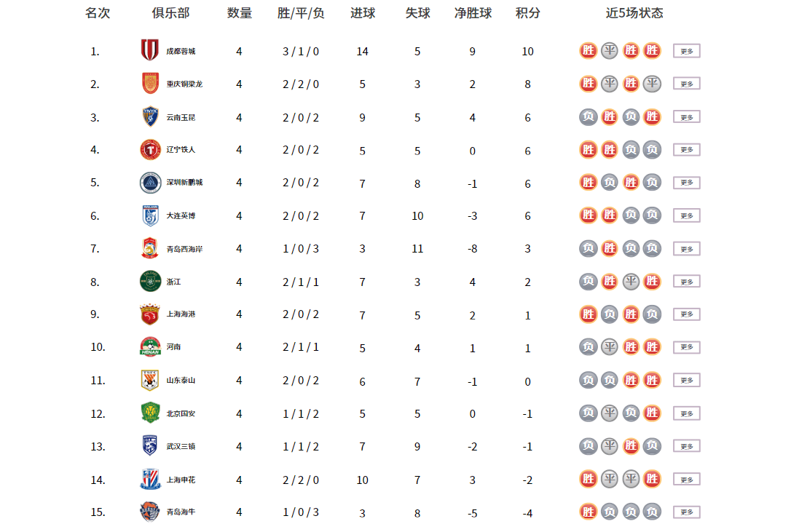The image size is (799, 532).
Task: Click the 上海海港 club emblem
Action: 149,314
